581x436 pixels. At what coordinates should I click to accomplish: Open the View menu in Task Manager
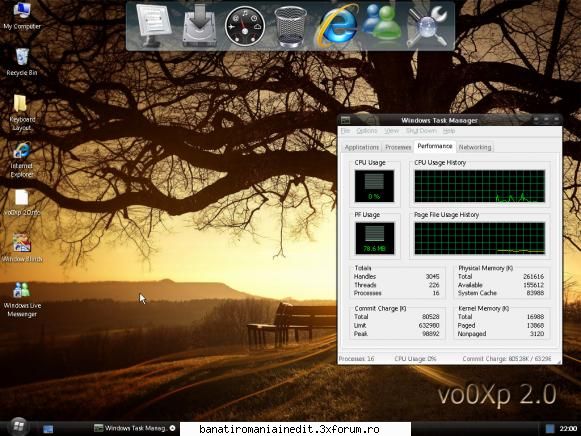click(x=391, y=131)
